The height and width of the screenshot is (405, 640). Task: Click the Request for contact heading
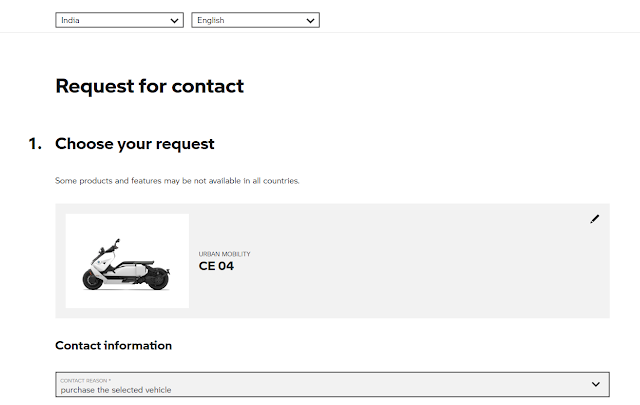click(149, 86)
